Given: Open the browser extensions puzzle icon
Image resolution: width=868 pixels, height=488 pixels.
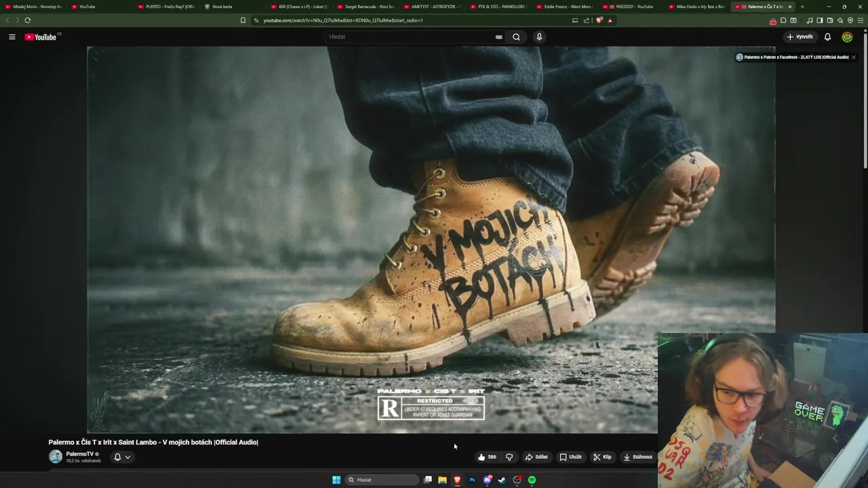Looking at the screenshot, I should (783, 20).
